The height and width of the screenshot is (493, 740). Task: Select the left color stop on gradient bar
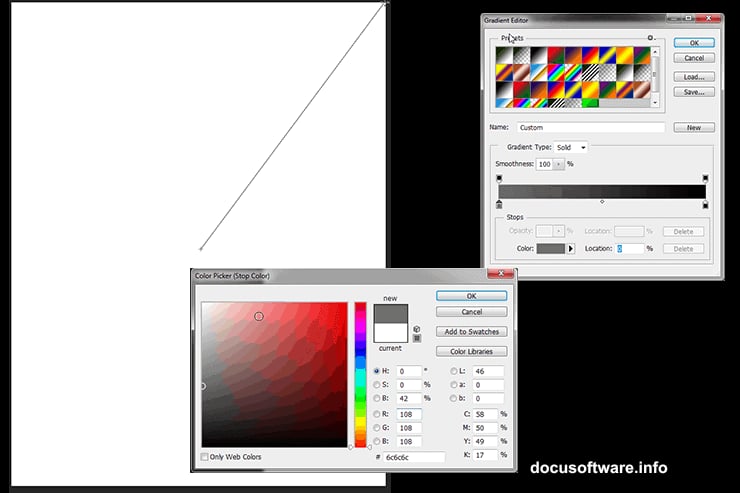(x=499, y=203)
